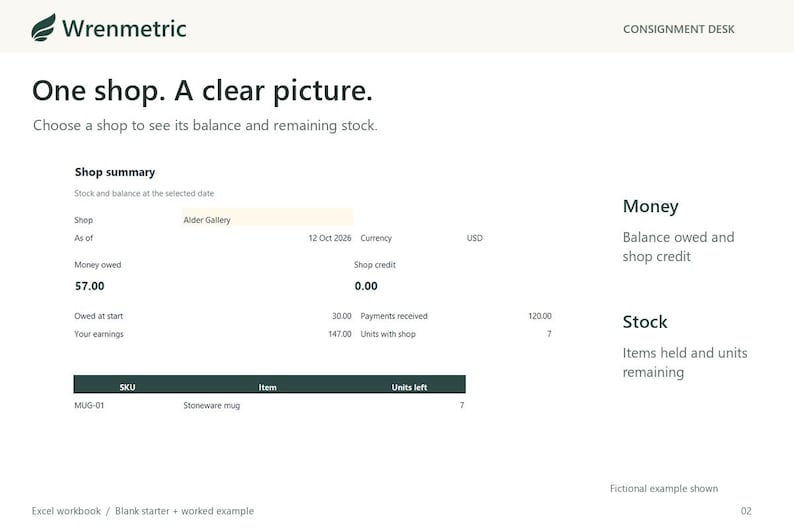Click the 'Owed at start' label

99,316
